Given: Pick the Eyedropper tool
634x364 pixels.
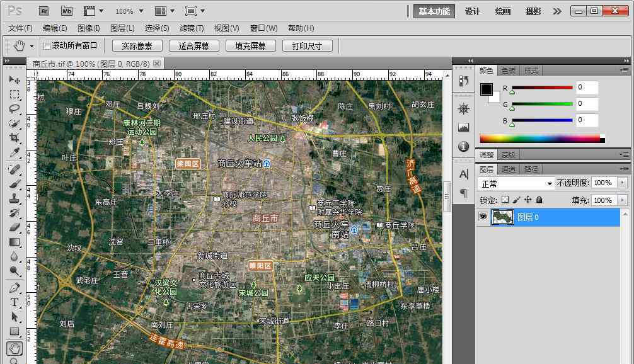Looking at the screenshot, I should [14, 153].
